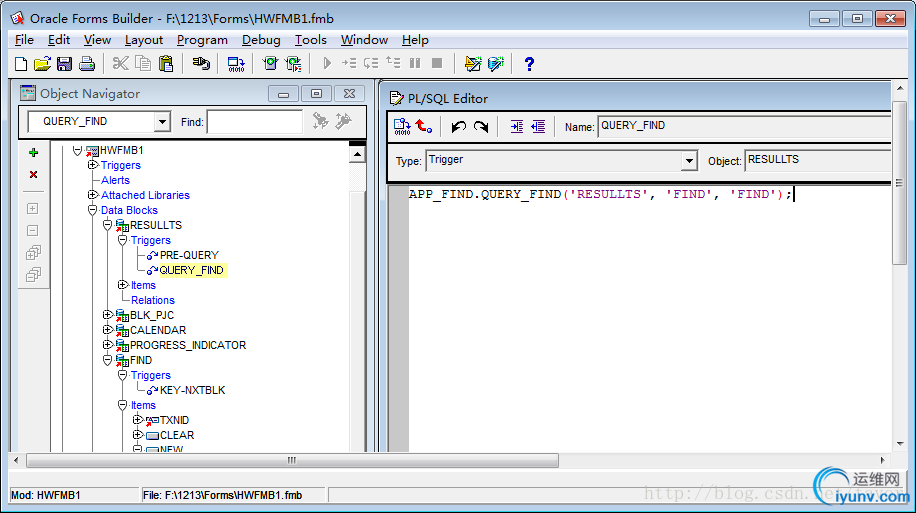Expand the CALENDAR block node
The width and height of the screenshot is (916, 513).
click(x=107, y=330)
